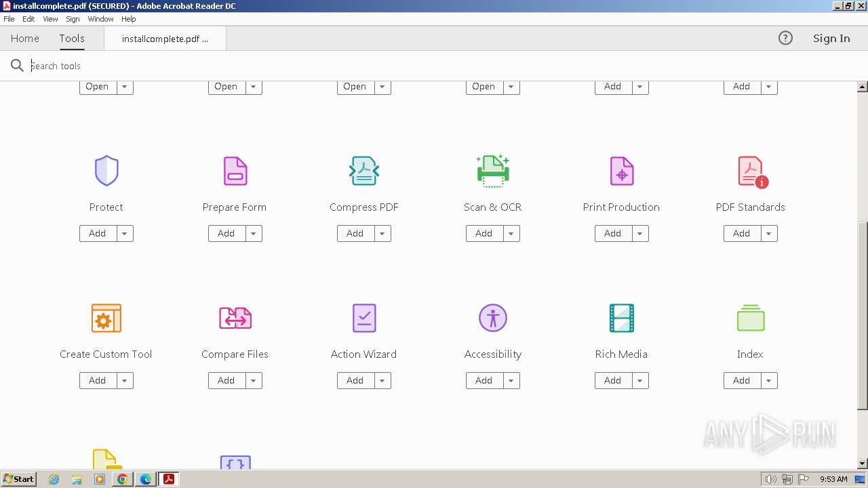
Task: Select the Protect shield icon
Action: 106,171
